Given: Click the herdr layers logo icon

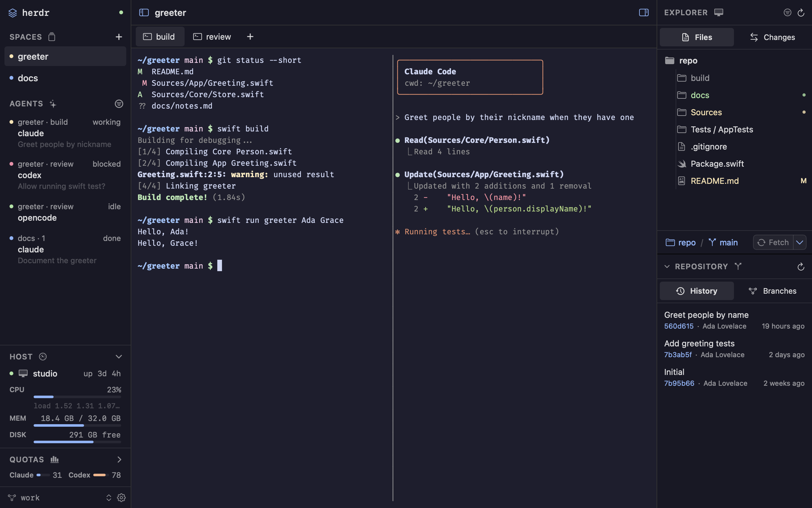Looking at the screenshot, I should (x=12, y=13).
